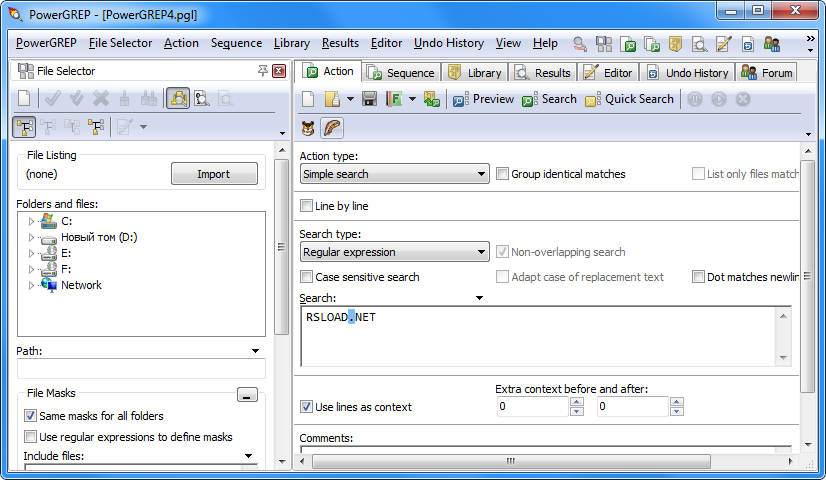Open the Include files dropdown arrow

249,456
